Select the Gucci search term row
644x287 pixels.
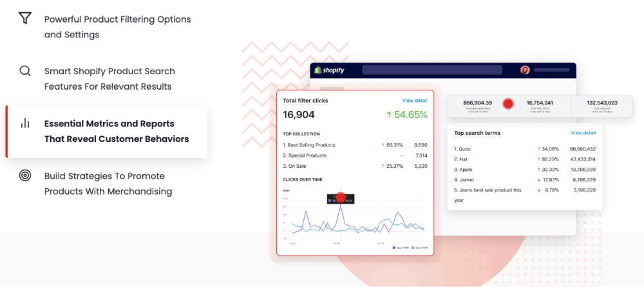525,149
